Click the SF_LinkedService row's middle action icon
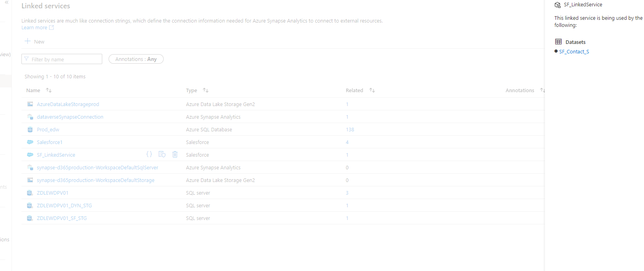The height and width of the screenshot is (271, 644). pyautogui.click(x=162, y=154)
